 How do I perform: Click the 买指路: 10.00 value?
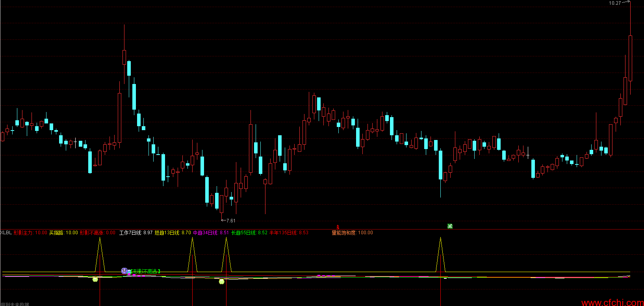coord(63,233)
